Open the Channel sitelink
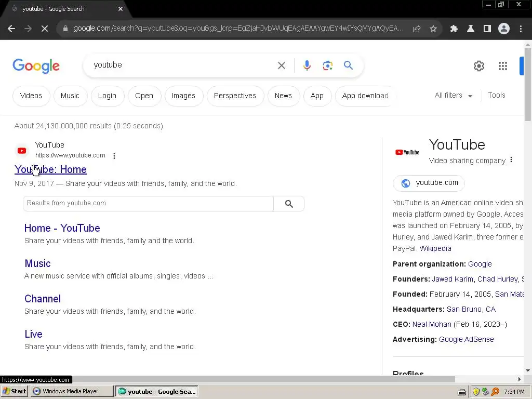The width and height of the screenshot is (532, 399). coord(43,299)
